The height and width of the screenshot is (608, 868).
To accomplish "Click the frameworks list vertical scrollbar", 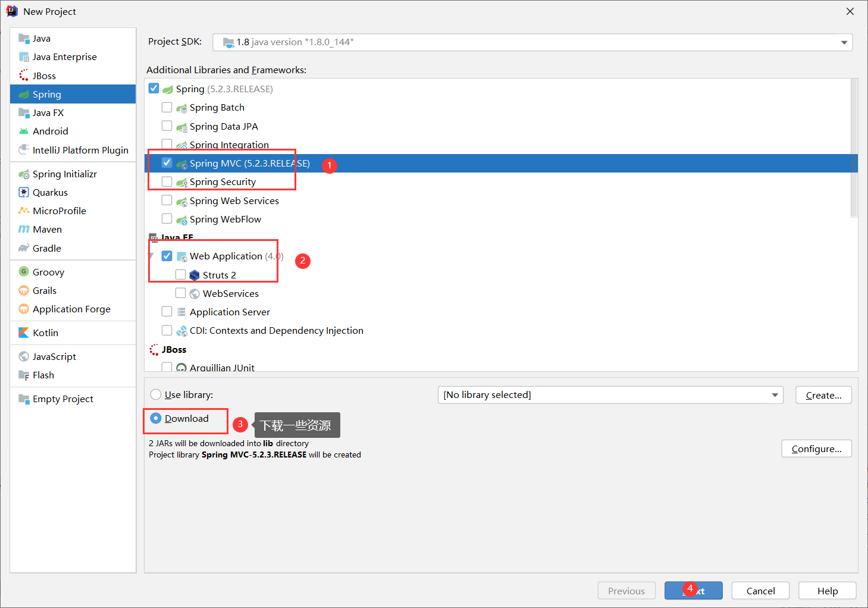I will coord(854,149).
